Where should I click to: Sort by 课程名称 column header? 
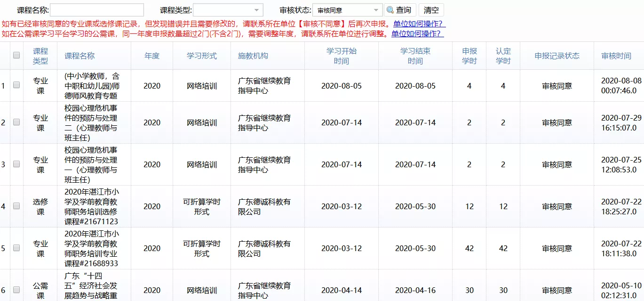point(80,56)
